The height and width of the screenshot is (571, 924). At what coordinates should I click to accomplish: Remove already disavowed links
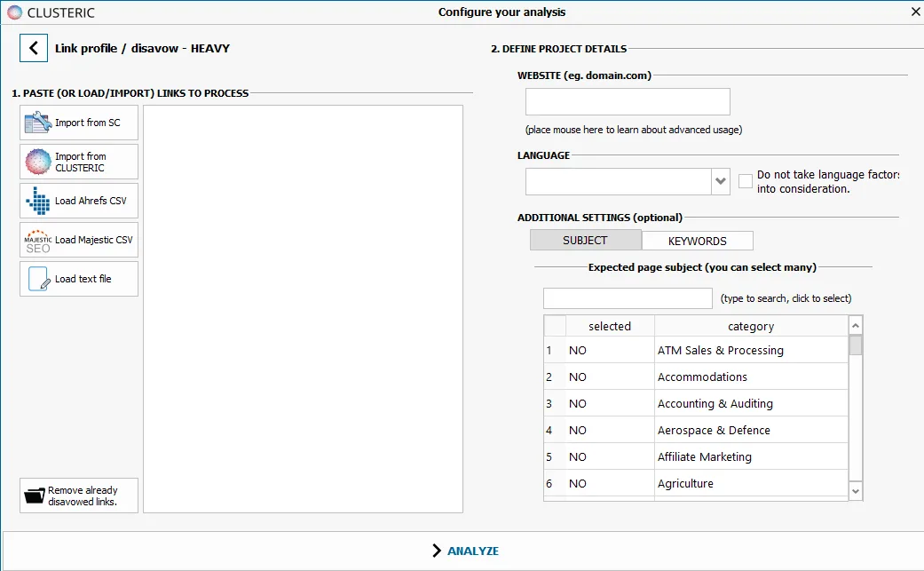tap(79, 496)
